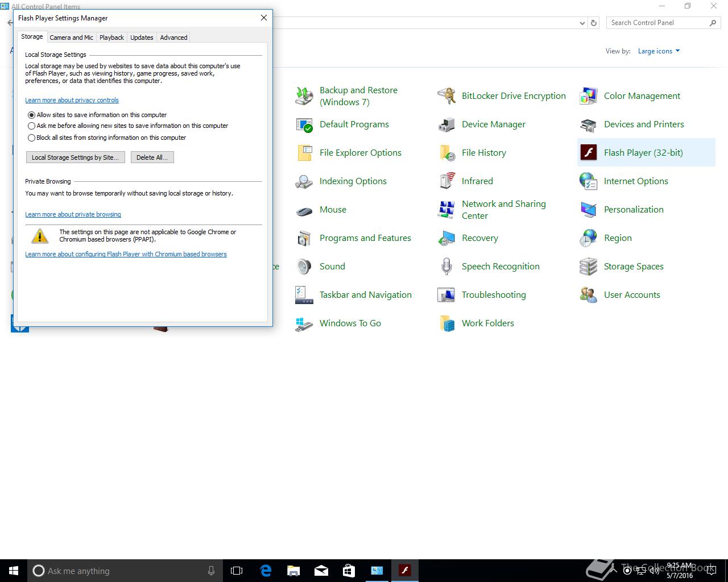Open Learn more about privacy controls link
Image resolution: width=728 pixels, height=582 pixels.
click(x=72, y=100)
